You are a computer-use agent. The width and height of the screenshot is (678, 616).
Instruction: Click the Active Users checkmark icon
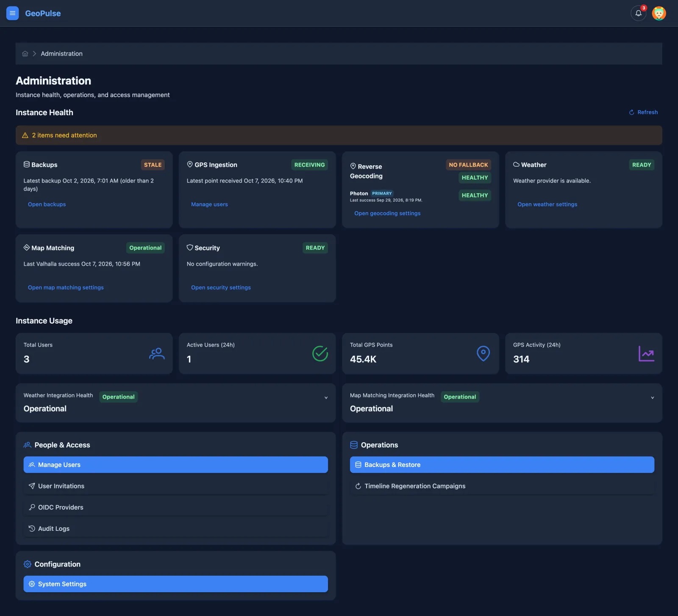point(320,353)
